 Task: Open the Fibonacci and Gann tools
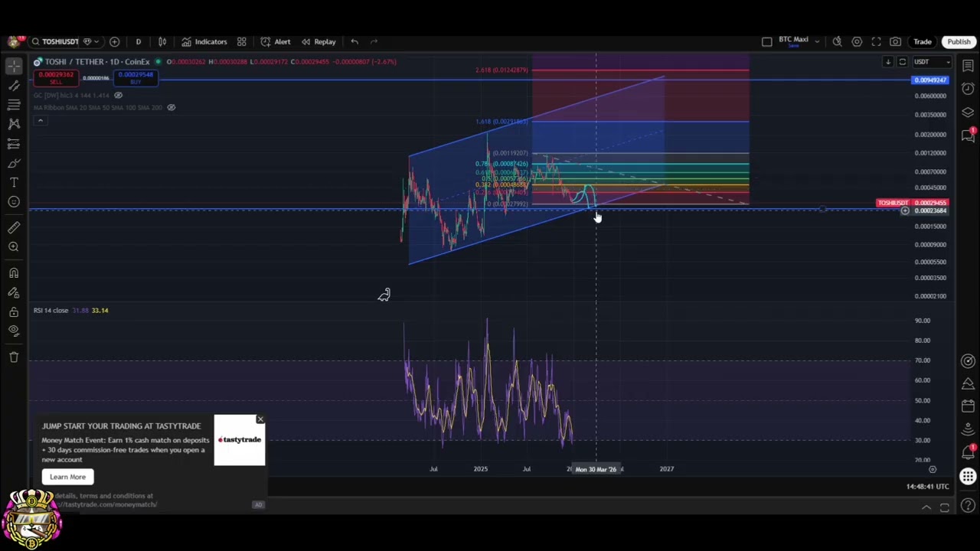[x=14, y=105]
